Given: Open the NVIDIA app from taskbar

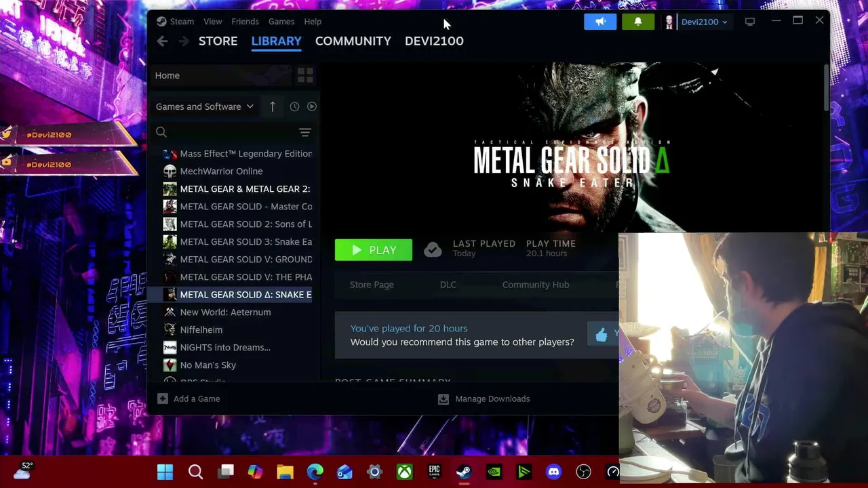Looking at the screenshot, I should [x=494, y=472].
